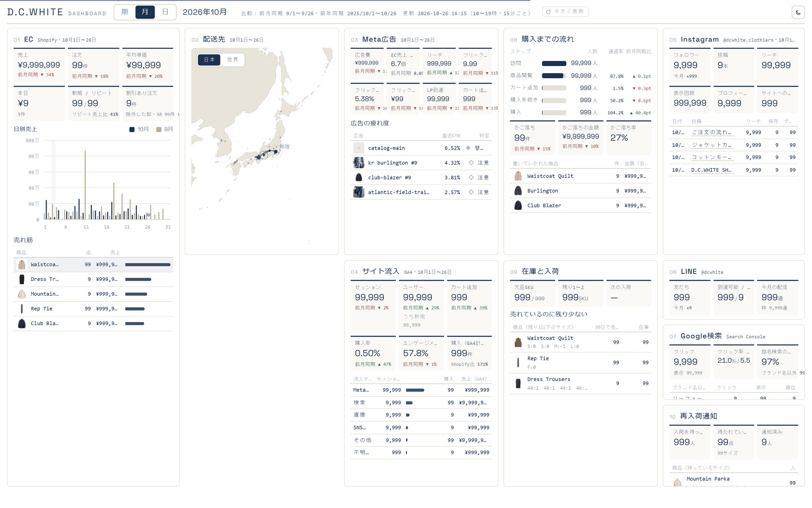
Task: Toggle dark mode with the moon icon
Action: pyautogui.click(x=798, y=13)
